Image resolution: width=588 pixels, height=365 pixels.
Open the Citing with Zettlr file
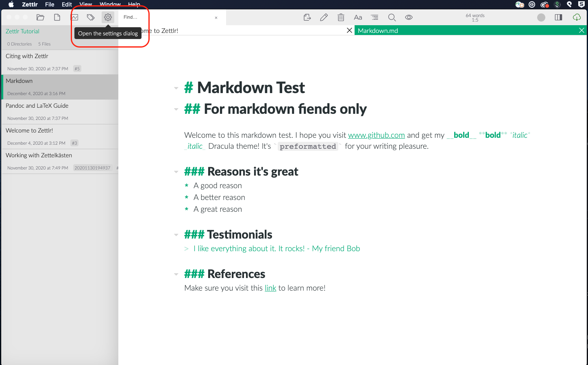coord(60,62)
